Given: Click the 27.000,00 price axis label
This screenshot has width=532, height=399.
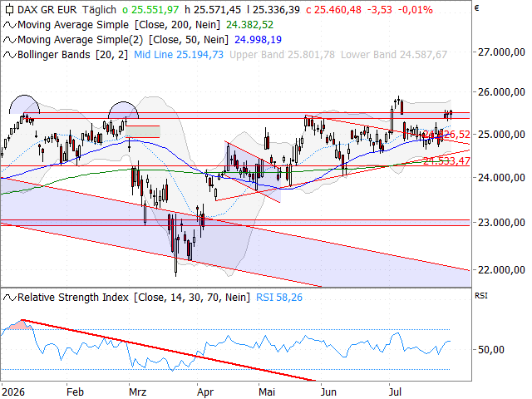Looking at the screenshot, I should [501, 52].
